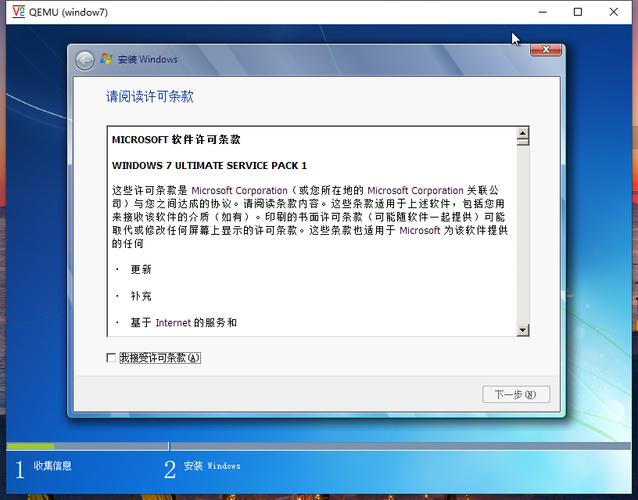Screen dimensions: 638x500
Task: Maximize the QEMU (window7) window
Action: coord(578,12)
